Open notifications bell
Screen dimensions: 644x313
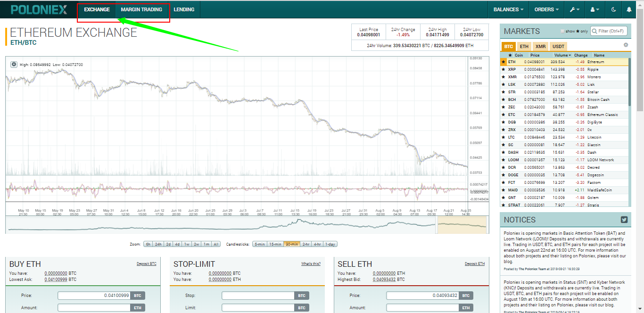click(x=629, y=9)
